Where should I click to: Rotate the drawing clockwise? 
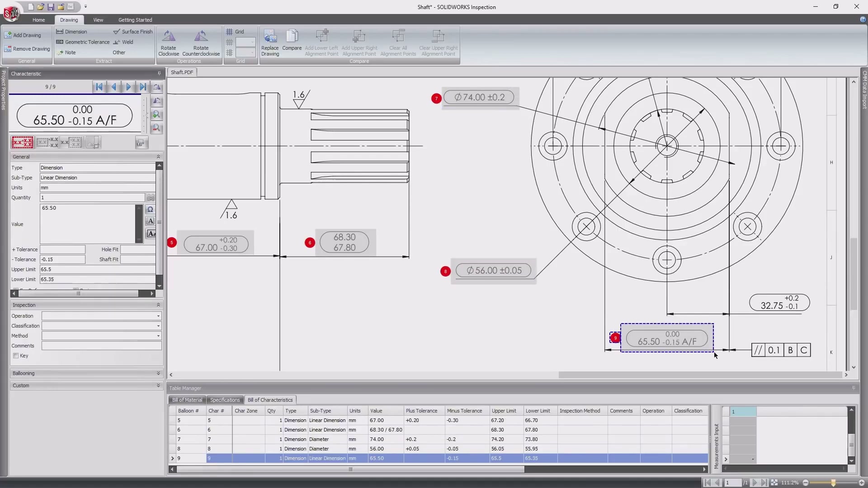pyautogui.click(x=169, y=43)
